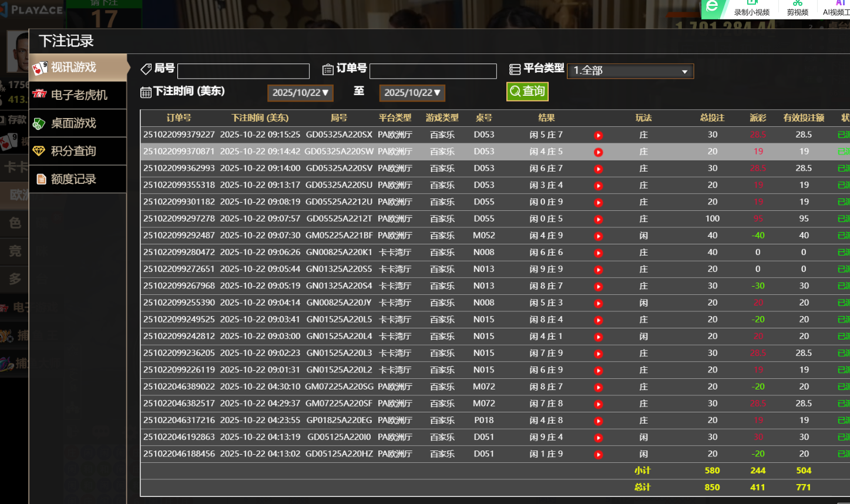850x504 pixels.
Task: Open the 额度记录 tab
Action: [73, 179]
